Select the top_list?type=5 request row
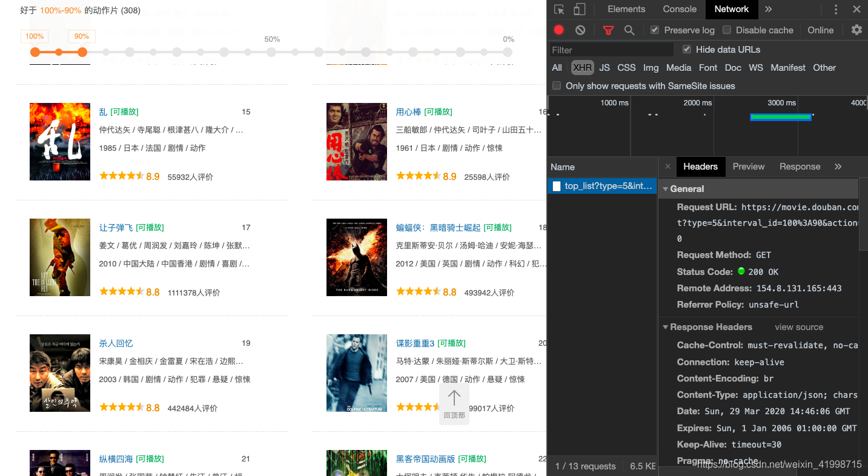Viewport: 868px width, 476px height. click(602, 186)
